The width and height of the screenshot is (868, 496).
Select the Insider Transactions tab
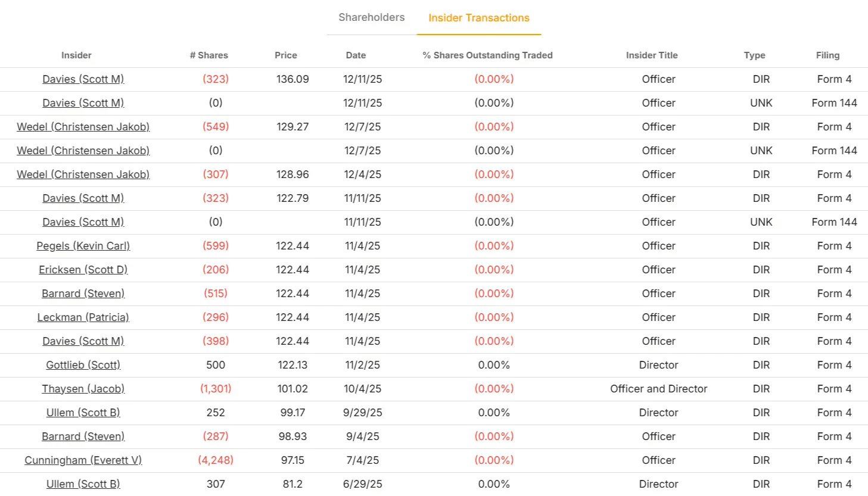point(478,18)
